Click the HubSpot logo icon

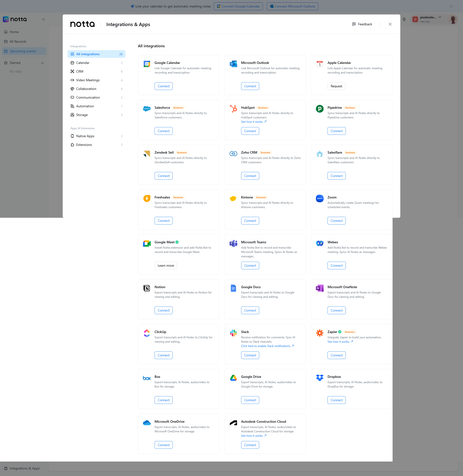point(233,109)
